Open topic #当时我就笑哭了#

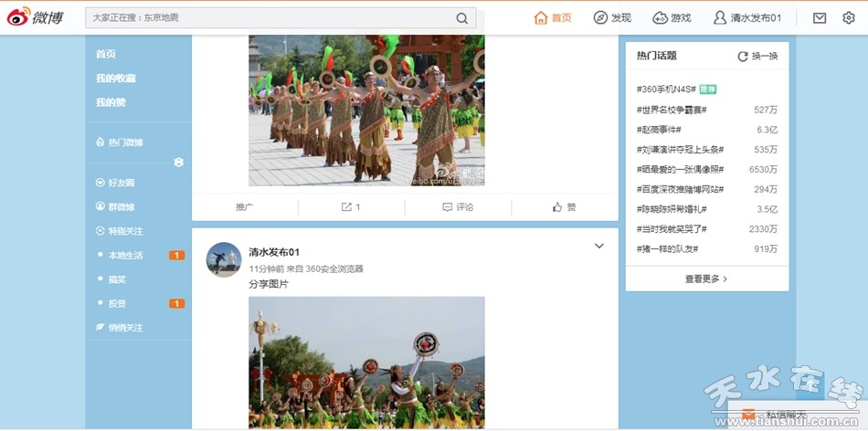click(x=672, y=229)
